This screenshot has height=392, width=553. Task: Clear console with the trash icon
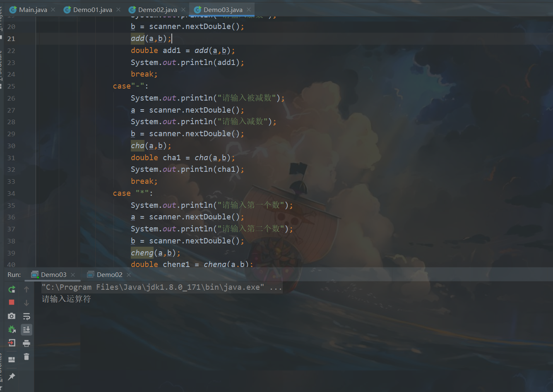click(x=26, y=356)
